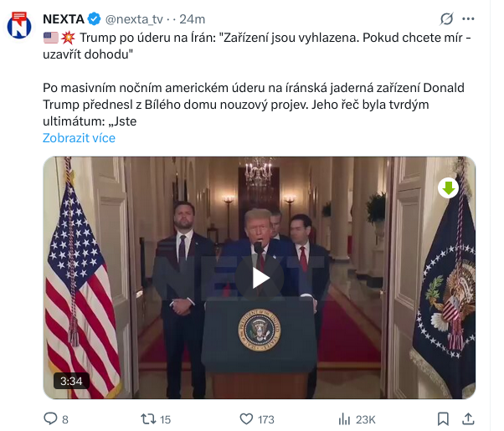Like the post with the heart icon

click(246, 418)
